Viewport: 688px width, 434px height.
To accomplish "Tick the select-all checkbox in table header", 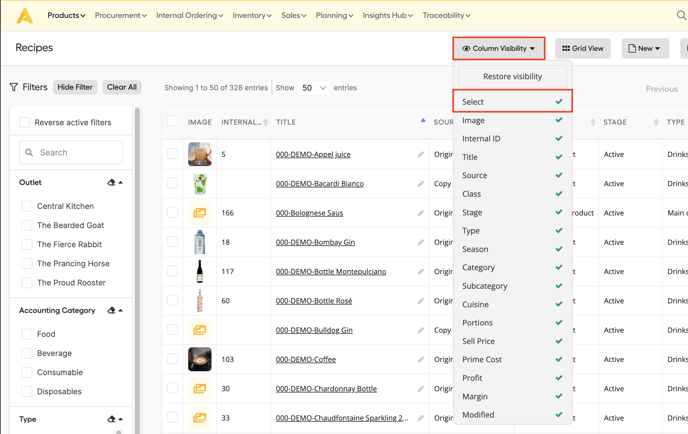I will 173,121.
